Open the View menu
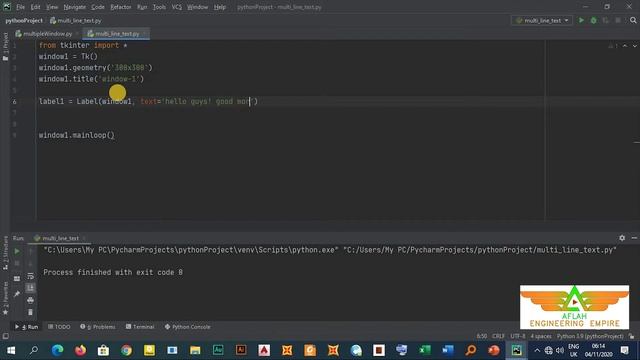 coord(52,7)
